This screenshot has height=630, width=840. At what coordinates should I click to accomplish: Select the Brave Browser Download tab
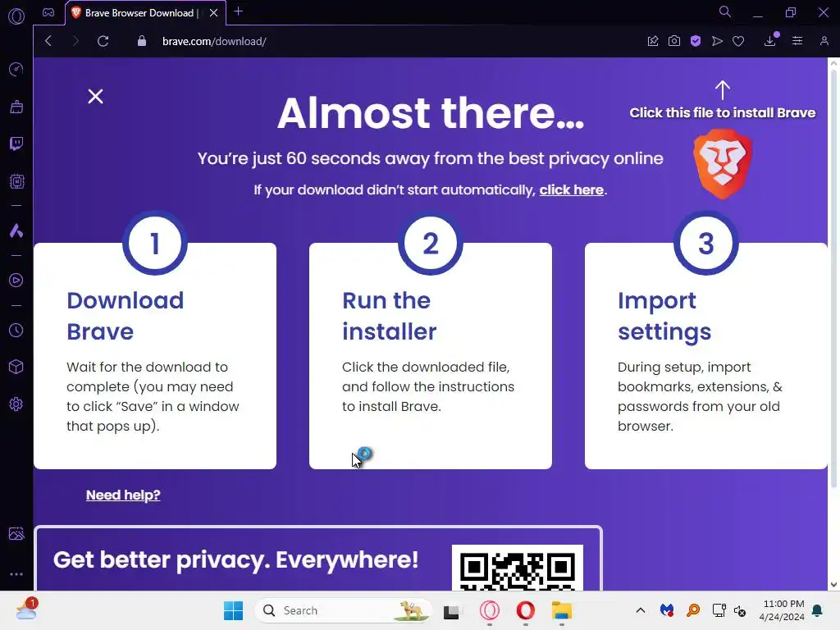[x=139, y=13]
